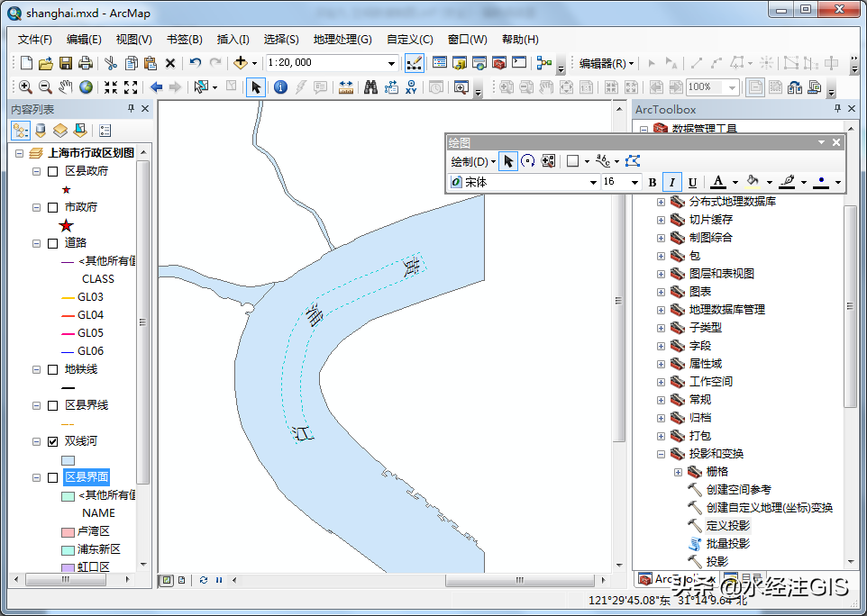Open a map document with folder icon
867x616 pixels.
(x=46, y=63)
